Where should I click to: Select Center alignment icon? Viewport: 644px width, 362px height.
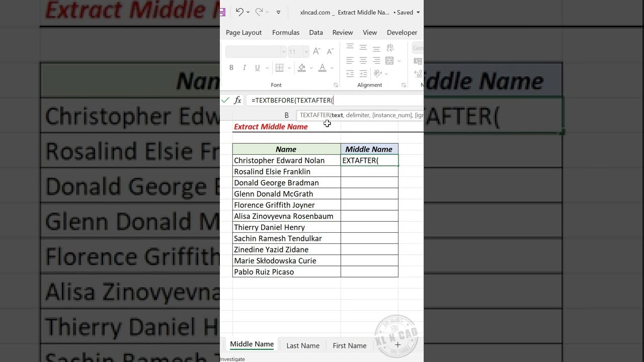point(363,61)
